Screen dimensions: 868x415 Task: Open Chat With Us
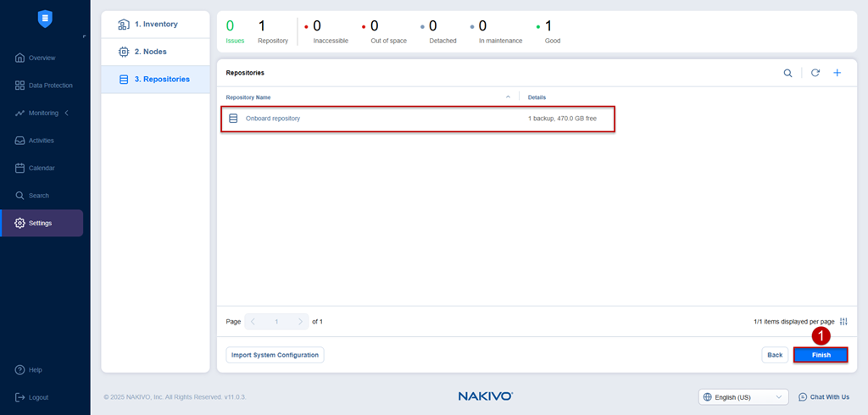[x=823, y=397]
